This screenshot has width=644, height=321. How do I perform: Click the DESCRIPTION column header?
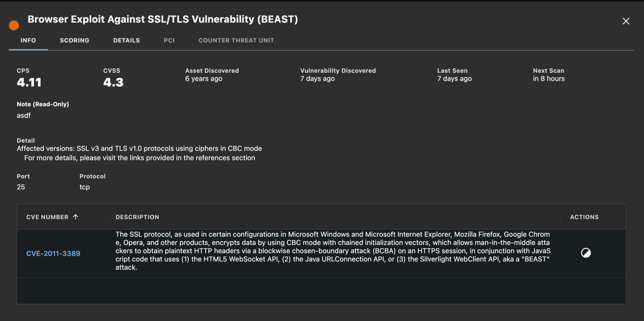pos(137,217)
